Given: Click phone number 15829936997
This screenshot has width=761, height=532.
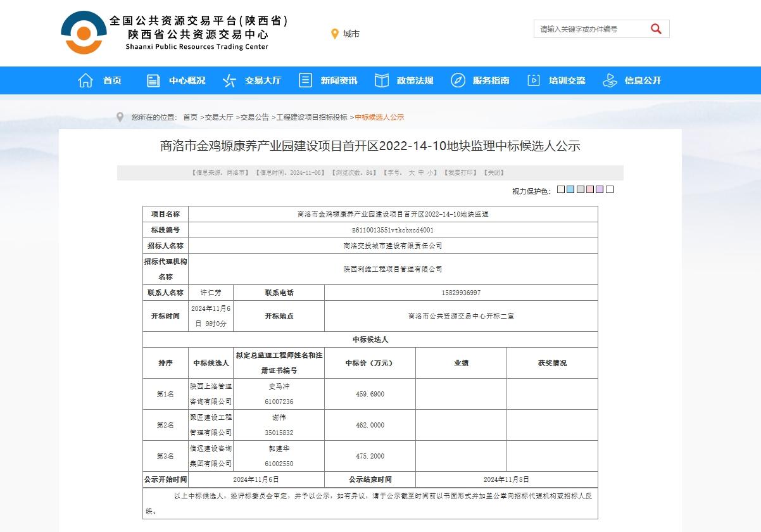Looking at the screenshot, I should (461, 293).
